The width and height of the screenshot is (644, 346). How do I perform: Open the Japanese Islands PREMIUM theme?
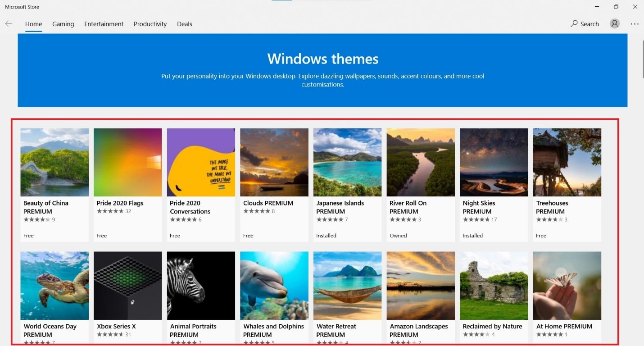(x=347, y=162)
